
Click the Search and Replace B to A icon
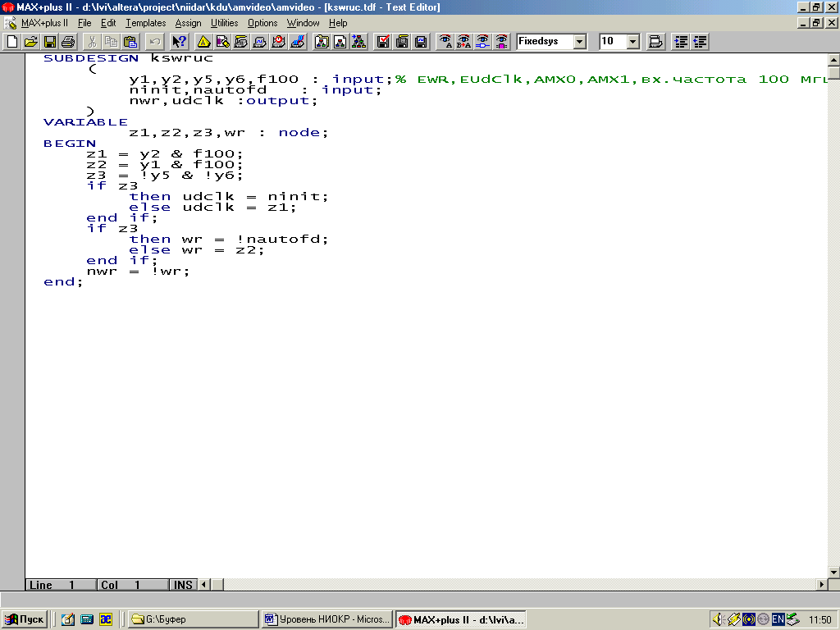(464, 41)
